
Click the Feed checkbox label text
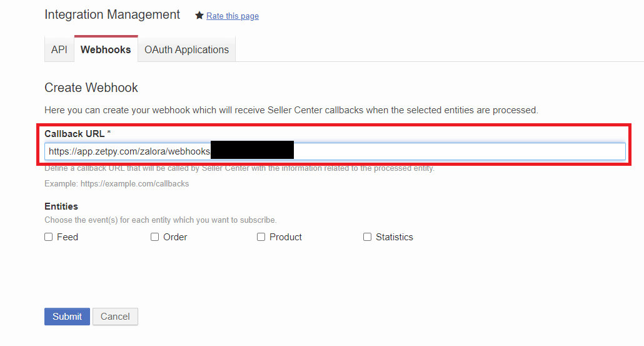[x=68, y=237]
